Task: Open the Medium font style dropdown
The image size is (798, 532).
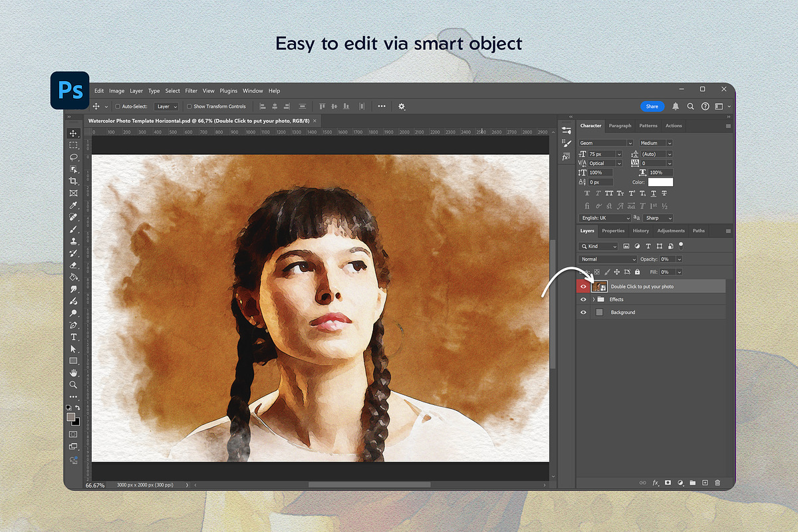Action: pos(656,143)
